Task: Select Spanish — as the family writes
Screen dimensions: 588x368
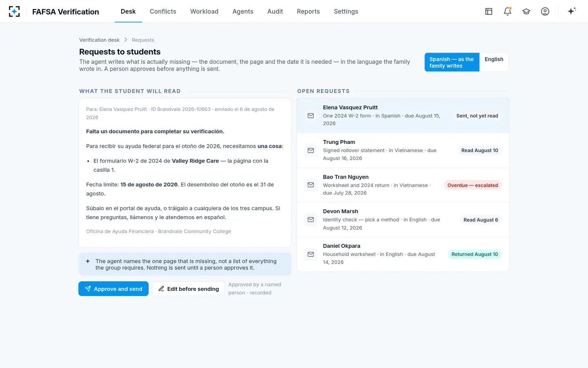Action: click(x=452, y=62)
